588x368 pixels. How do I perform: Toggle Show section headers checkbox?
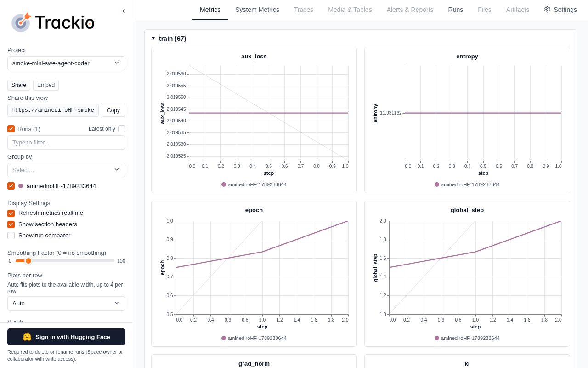(x=11, y=224)
